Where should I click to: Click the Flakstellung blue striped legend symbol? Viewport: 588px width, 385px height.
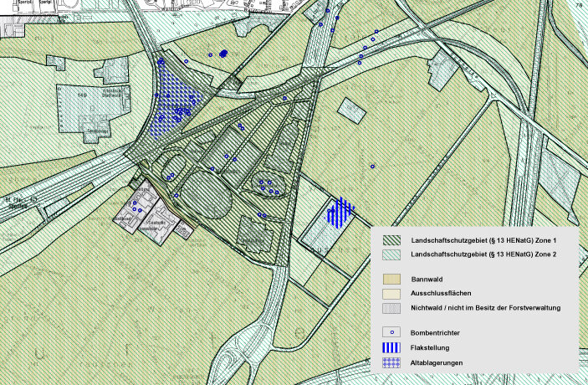(388, 347)
